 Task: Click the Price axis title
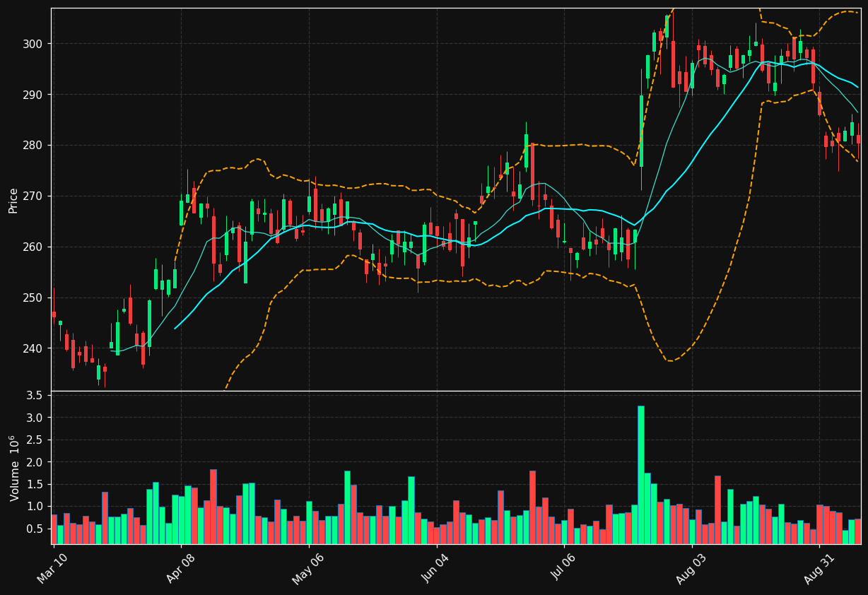(x=13, y=200)
